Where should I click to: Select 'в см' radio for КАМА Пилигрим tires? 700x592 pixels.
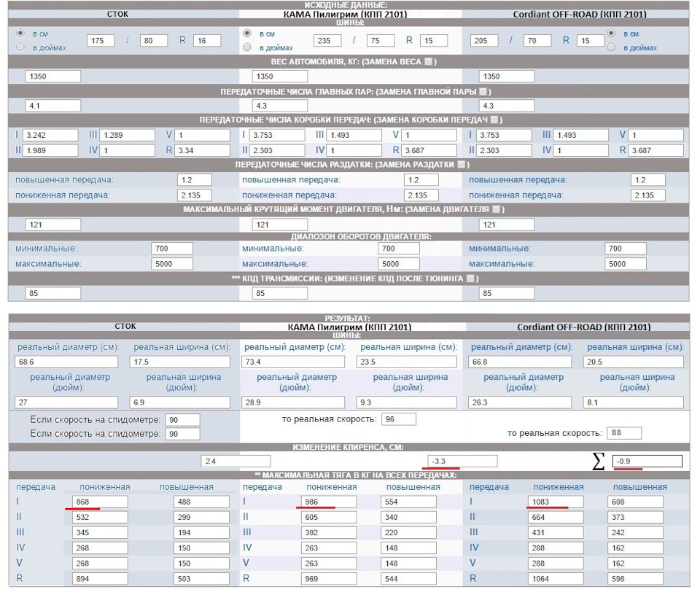[247, 34]
